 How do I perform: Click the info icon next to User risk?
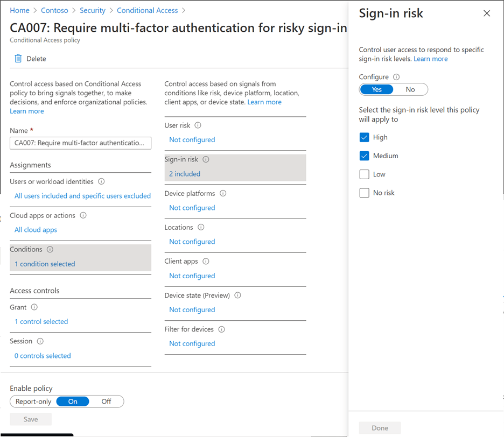point(198,125)
